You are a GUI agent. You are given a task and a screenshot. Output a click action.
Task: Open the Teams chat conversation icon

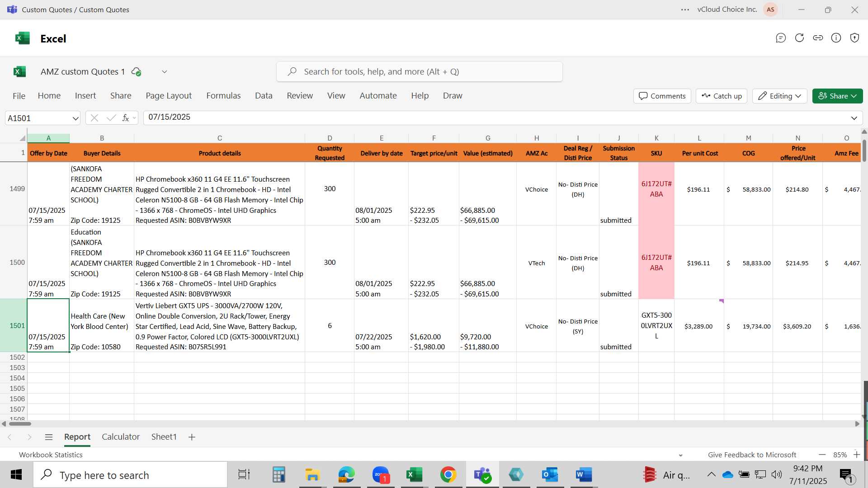tap(781, 38)
